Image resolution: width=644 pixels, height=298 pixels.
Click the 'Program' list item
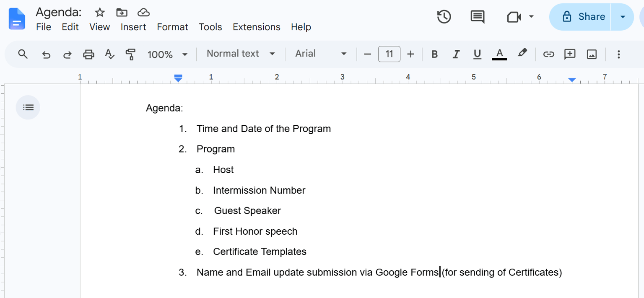pyautogui.click(x=216, y=149)
